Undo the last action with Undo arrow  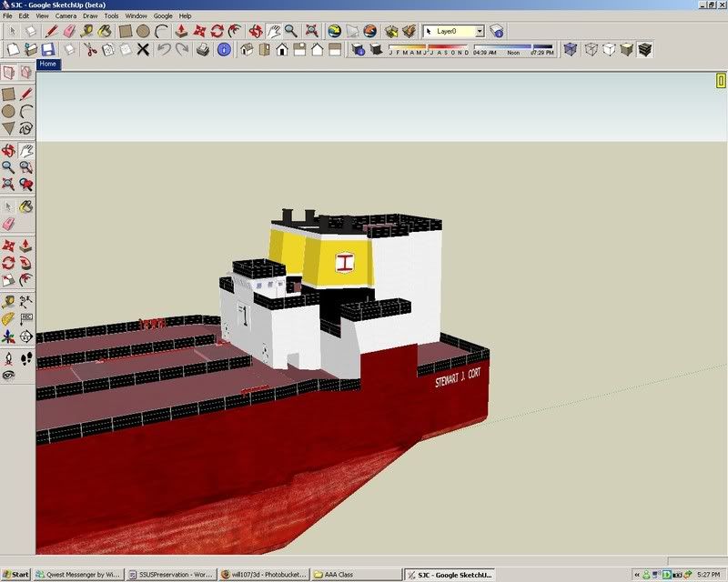[x=164, y=49]
